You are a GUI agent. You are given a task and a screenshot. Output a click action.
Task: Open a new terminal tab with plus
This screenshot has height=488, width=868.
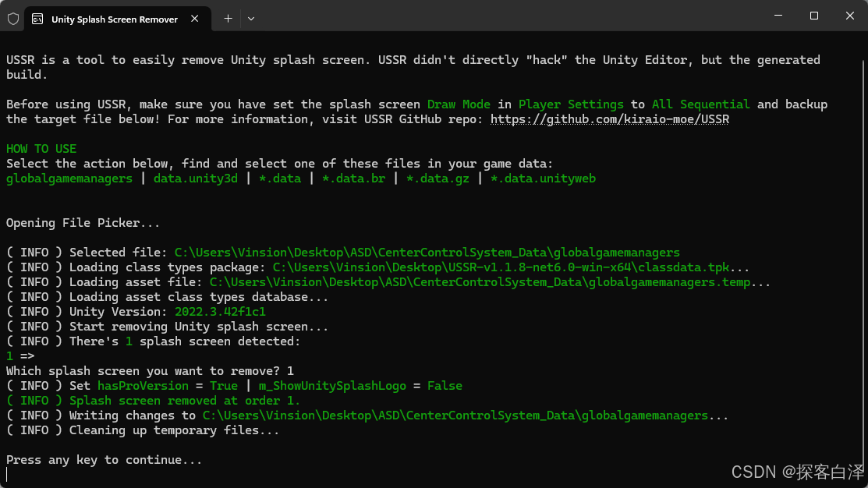[x=228, y=19]
